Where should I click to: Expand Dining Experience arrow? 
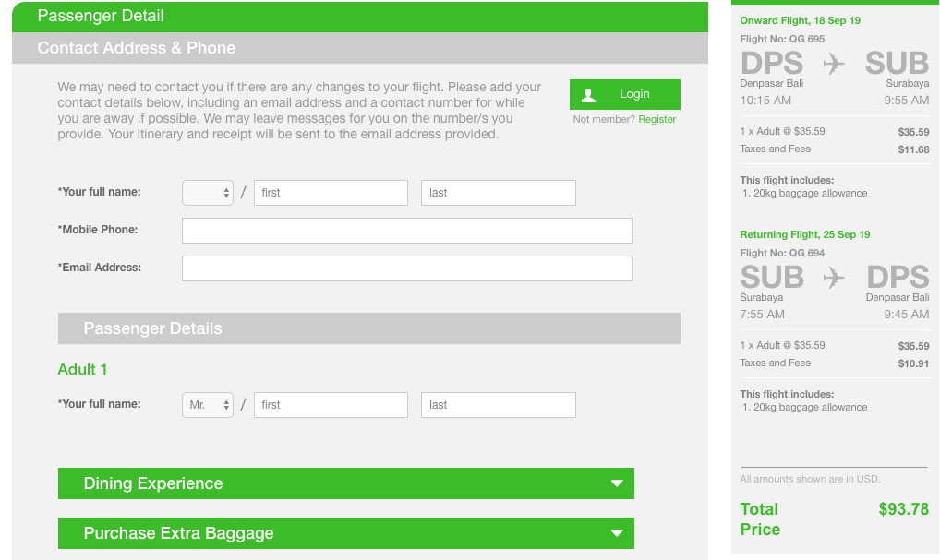pyautogui.click(x=617, y=483)
